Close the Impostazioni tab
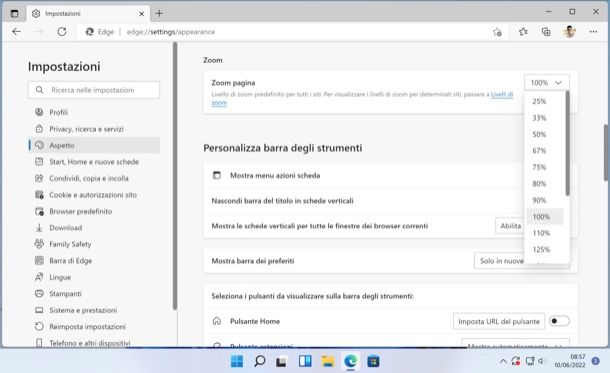This screenshot has height=373, width=610. click(x=141, y=14)
